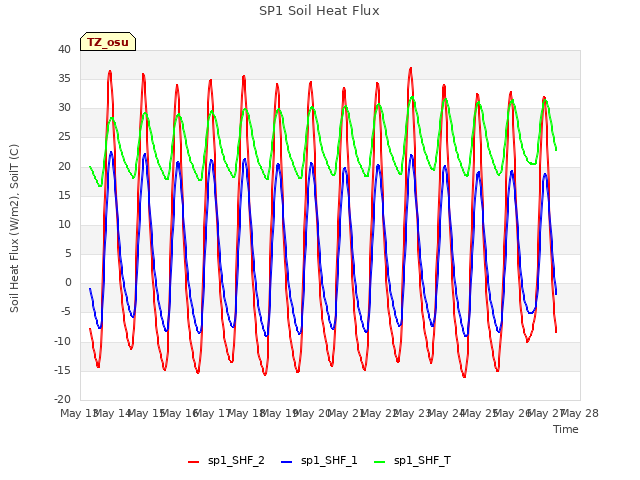Viewport: 640px width, 480px height.
Task: Click the y-axis label Soil Heat Flux
Action: click(x=14, y=228)
